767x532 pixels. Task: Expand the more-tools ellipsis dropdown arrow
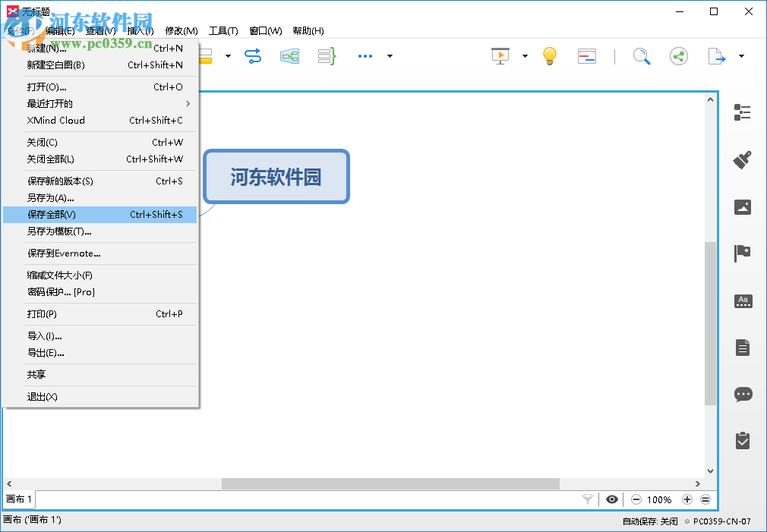[390, 55]
